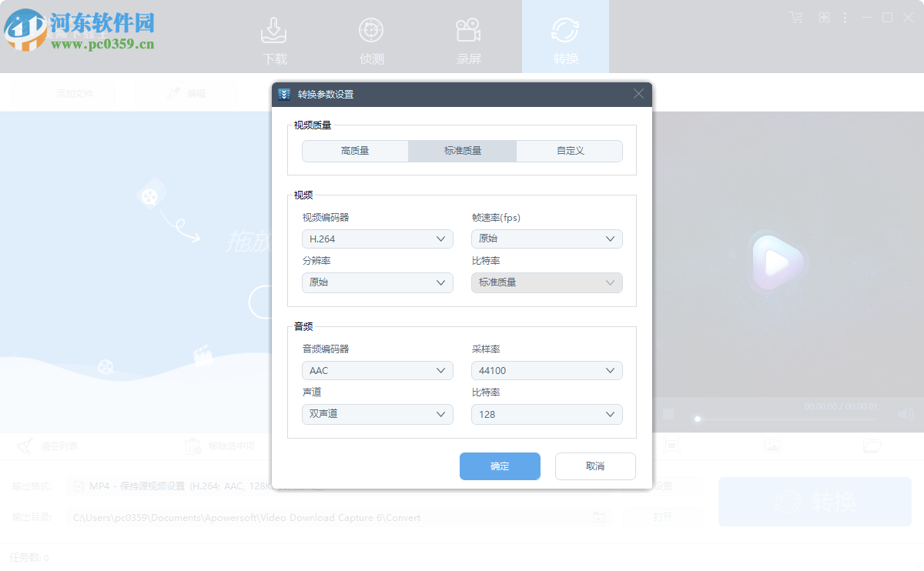Image resolution: width=924 pixels, height=571 pixels.
Task: Expand the 采样率 44100 dropdown
Action: click(x=547, y=370)
